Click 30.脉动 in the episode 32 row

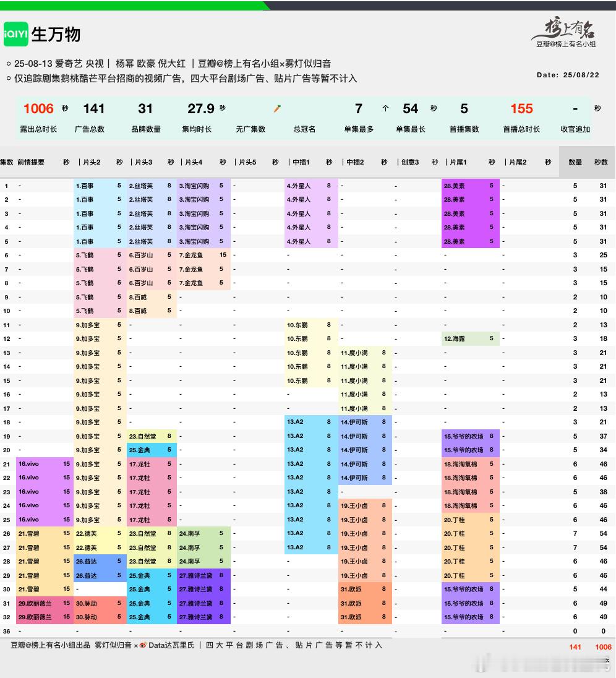point(86,617)
